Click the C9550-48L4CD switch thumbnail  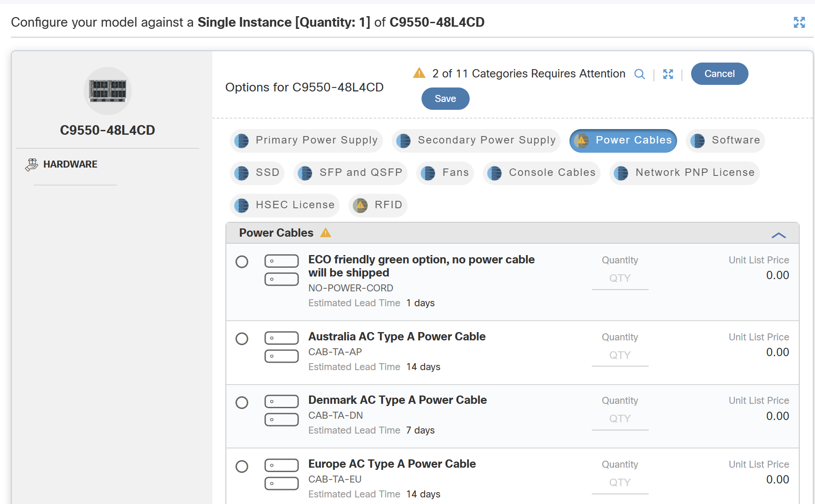(108, 91)
